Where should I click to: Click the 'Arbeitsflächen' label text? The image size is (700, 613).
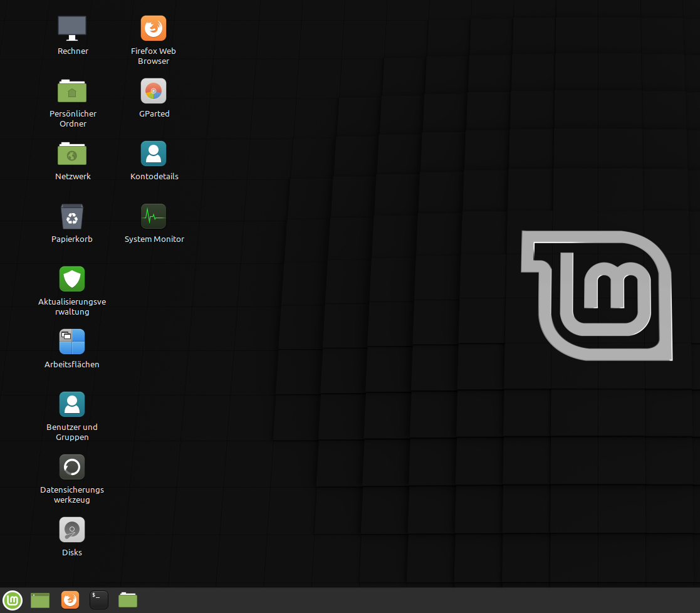click(72, 364)
